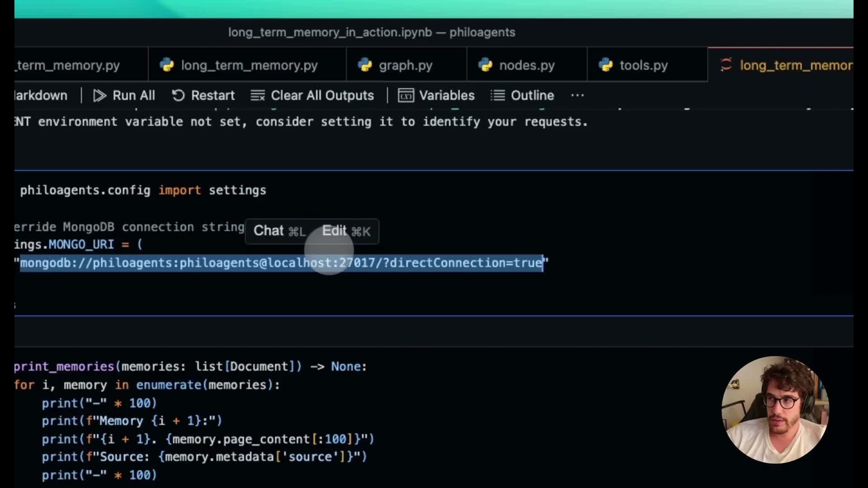868x488 pixels.
Task: Open the nodes.py tab
Action: tap(527, 65)
